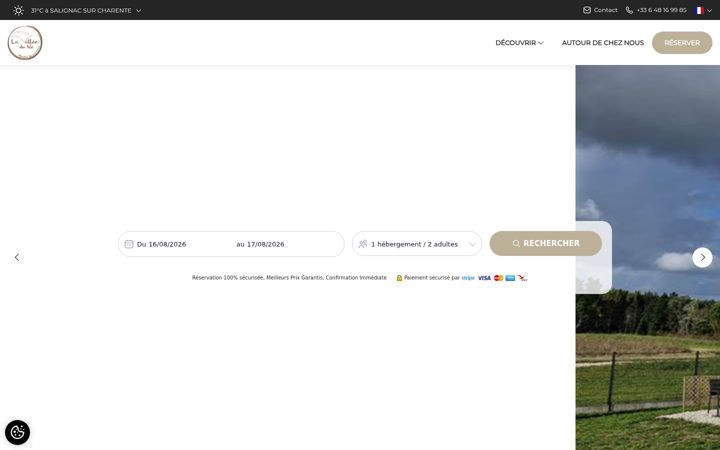Screen dimensions: 720x450
Task: Open the DÉCOUVRIR menu
Action: pyautogui.click(x=519, y=43)
